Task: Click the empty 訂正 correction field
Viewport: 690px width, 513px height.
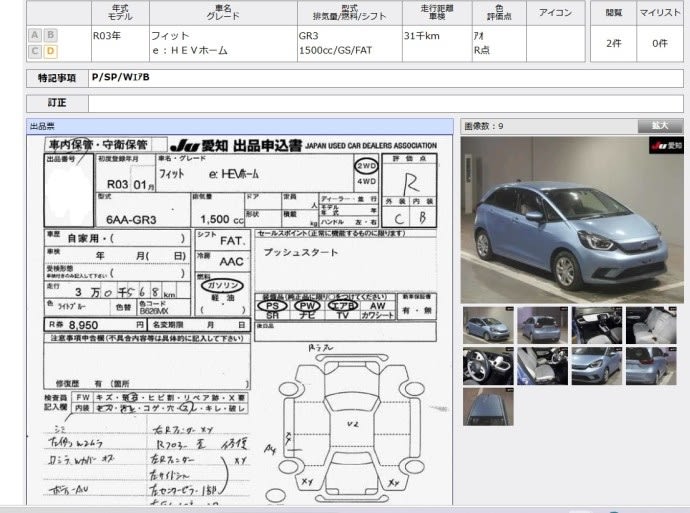Action: click(x=386, y=103)
